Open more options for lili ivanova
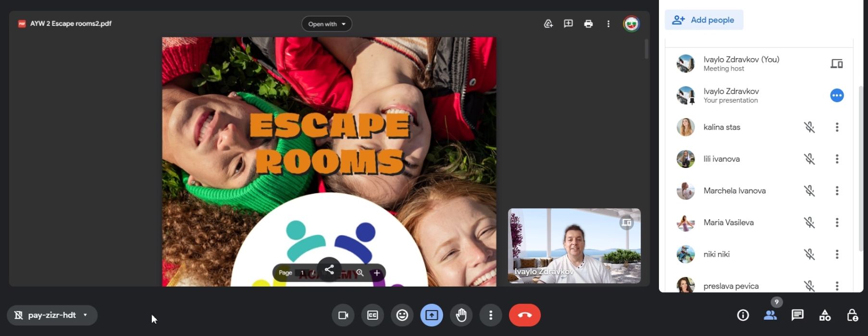This screenshot has height=336, width=868. point(837,159)
